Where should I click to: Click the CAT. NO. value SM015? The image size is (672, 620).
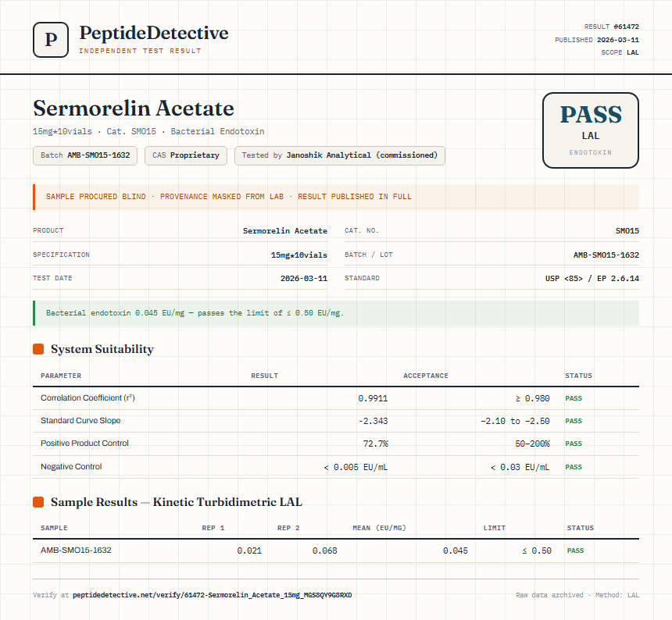click(x=627, y=231)
